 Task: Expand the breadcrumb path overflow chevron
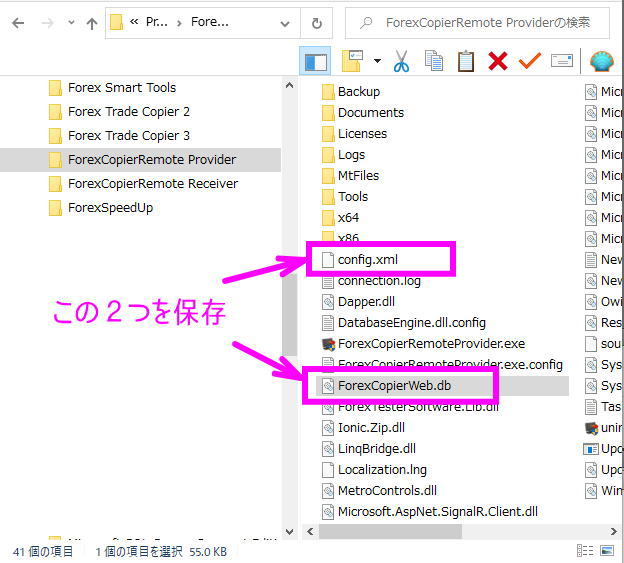[134, 23]
